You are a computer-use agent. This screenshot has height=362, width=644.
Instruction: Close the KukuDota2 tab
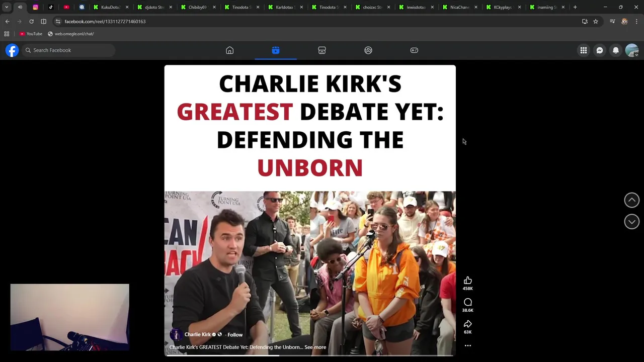coord(127,7)
